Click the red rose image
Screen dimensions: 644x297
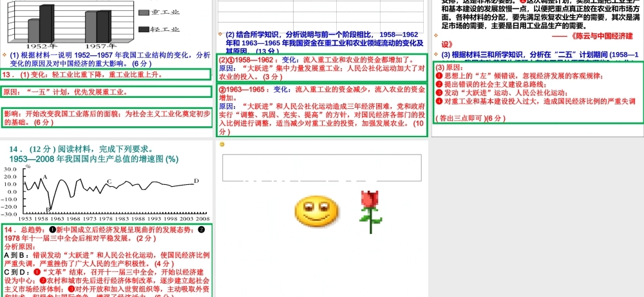point(371,212)
